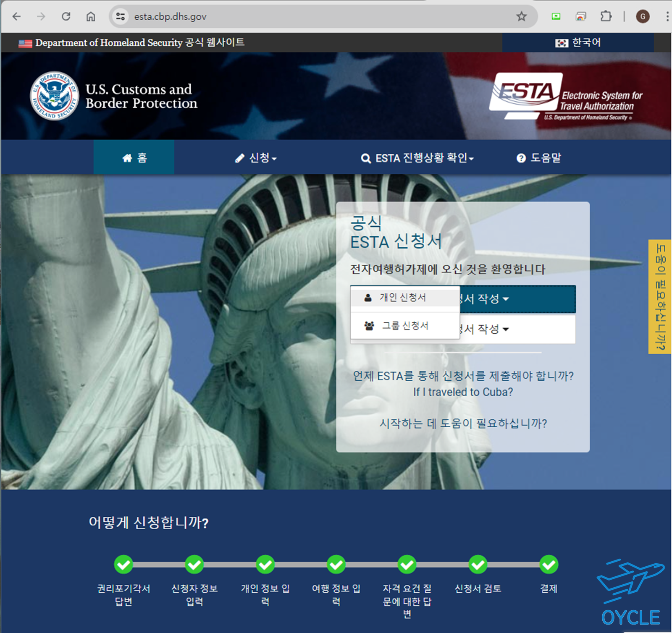Viewport: 672px width, 633px height.
Task: Change language via 한국어 selector
Action: 578,42
